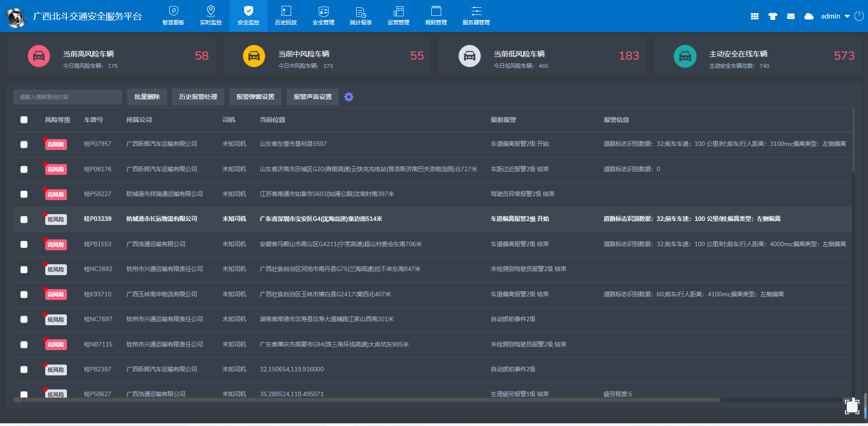The image size is (868, 426).
Task: Click the 历史报警处理 button
Action: 198,97
